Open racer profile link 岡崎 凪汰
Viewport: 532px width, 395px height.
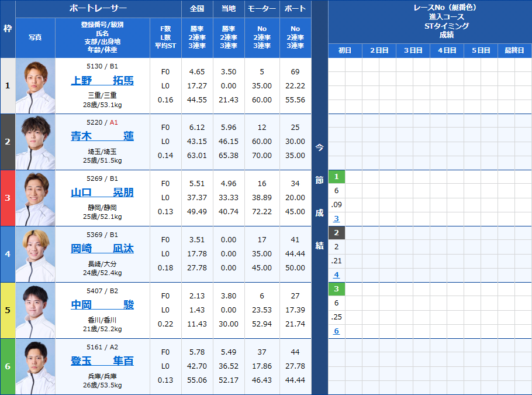tap(102, 249)
